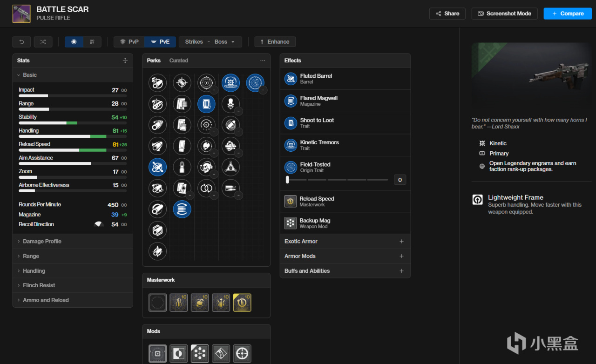The width and height of the screenshot is (596, 364).
Task: Switch stats mode to PvP
Action: pyautogui.click(x=129, y=42)
